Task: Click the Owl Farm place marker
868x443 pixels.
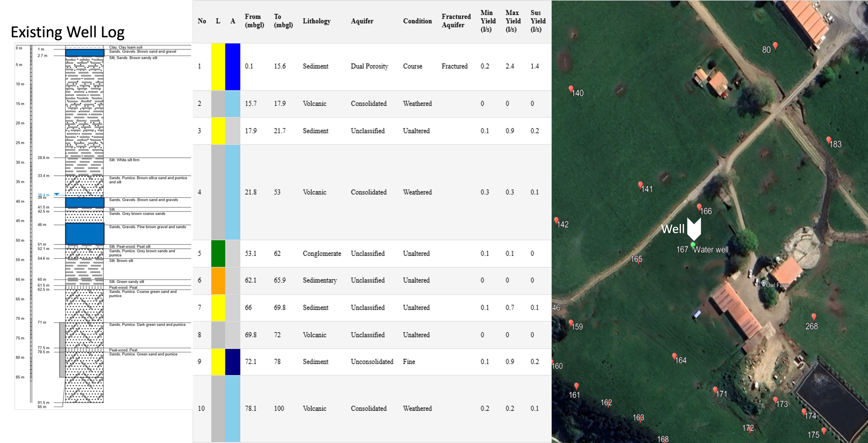Action: coord(763,283)
